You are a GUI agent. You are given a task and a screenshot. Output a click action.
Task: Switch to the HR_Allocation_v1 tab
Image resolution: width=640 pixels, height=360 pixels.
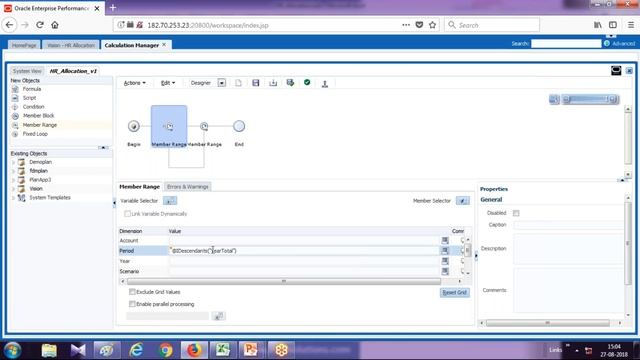(x=73, y=71)
